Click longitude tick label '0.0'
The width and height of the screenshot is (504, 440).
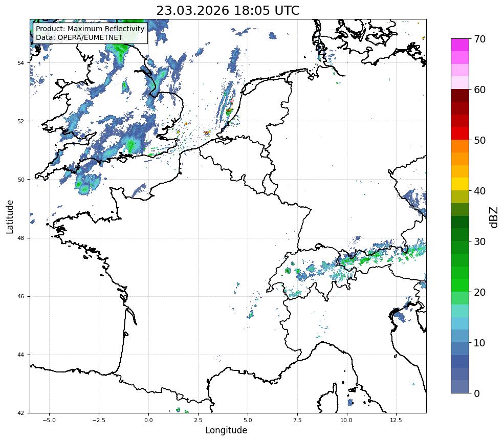pyautogui.click(x=148, y=420)
